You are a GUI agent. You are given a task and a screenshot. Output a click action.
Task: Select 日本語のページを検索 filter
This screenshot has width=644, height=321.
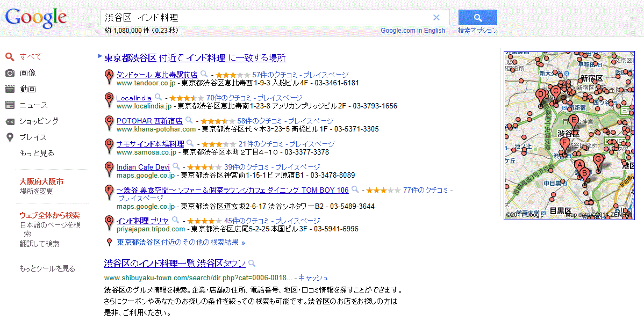tap(50, 229)
